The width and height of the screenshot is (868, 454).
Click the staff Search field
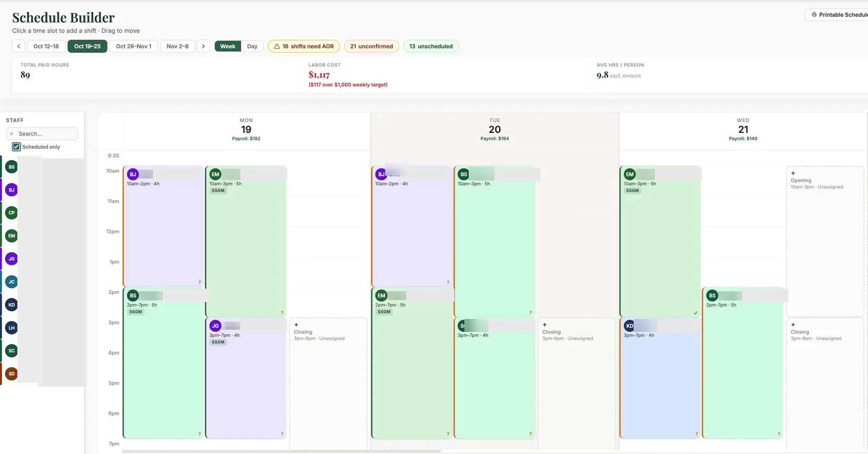tap(42, 133)
